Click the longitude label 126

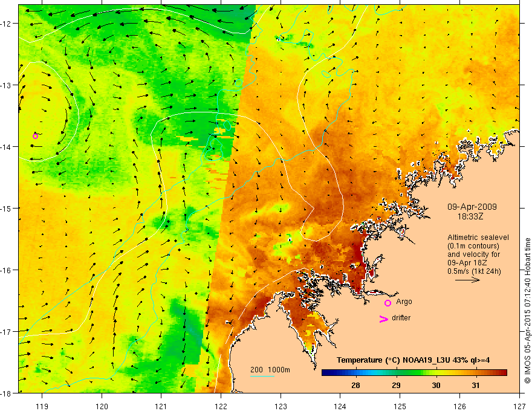pyautogui.click(x=459, y=406)
